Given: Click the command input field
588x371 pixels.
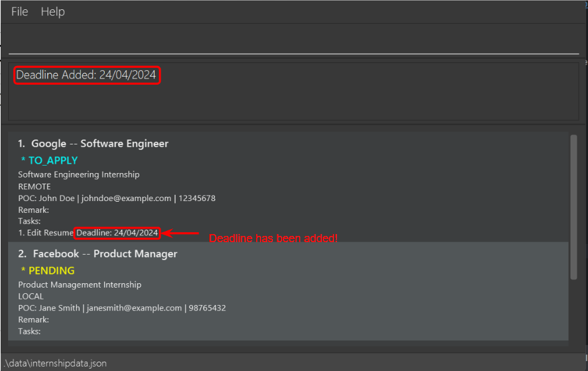Looking at the screenshot, I should click(x=293, y=41).
